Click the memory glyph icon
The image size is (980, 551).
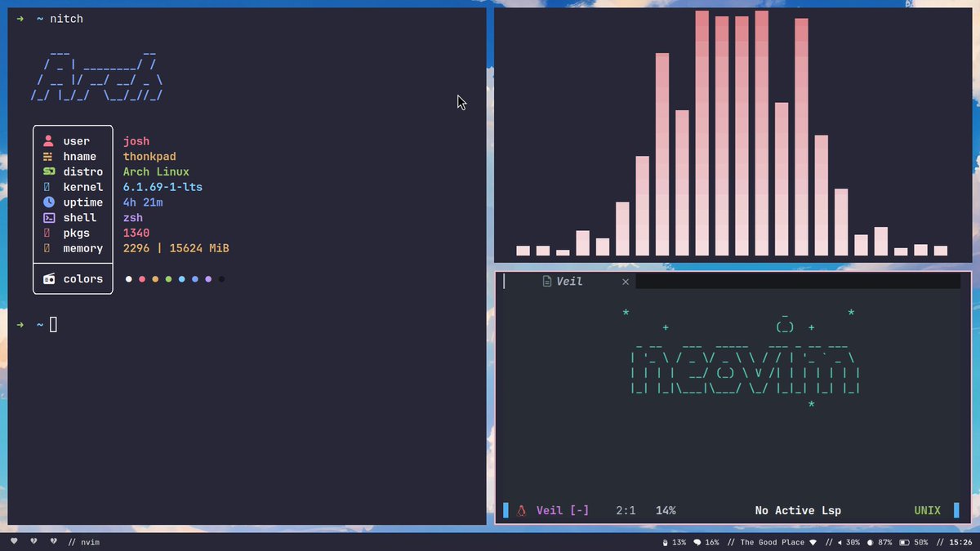pyautogui.click(x=47, y=248)
